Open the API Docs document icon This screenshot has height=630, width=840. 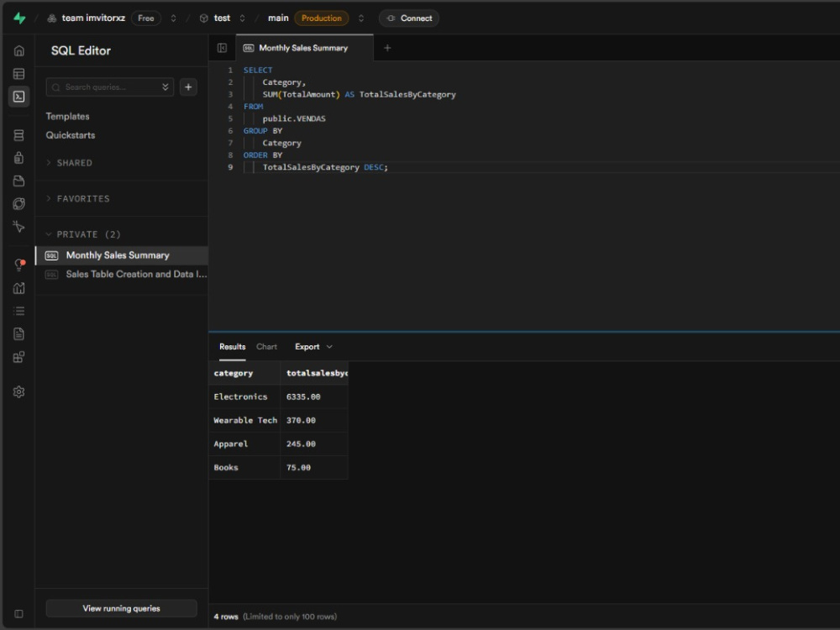[18, 333]
